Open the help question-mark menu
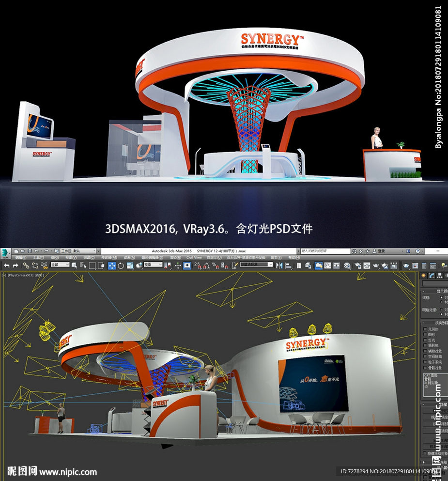This screenshot has height=481, width=448. click(417, 251)
